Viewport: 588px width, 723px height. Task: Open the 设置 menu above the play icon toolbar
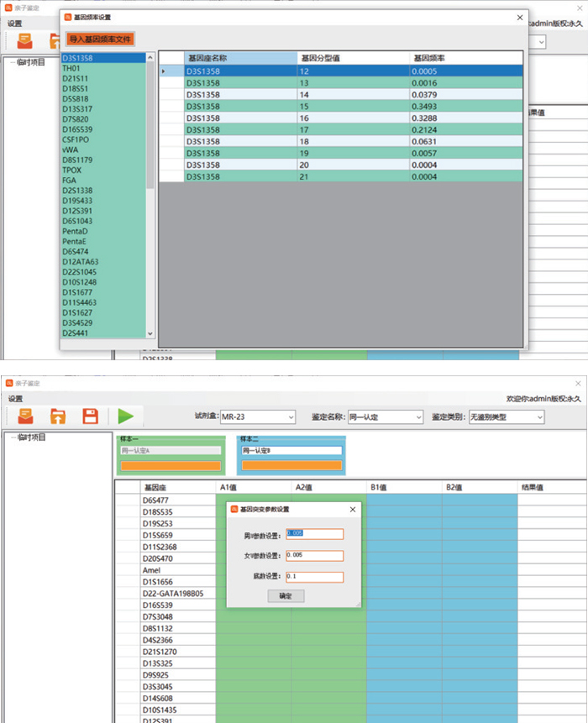pos(15,399)
